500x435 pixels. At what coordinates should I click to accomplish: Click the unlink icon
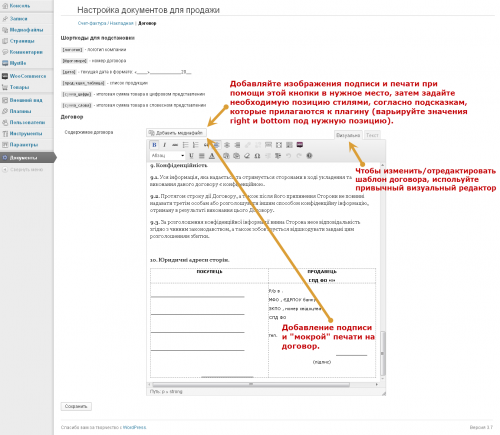[258, 145]
